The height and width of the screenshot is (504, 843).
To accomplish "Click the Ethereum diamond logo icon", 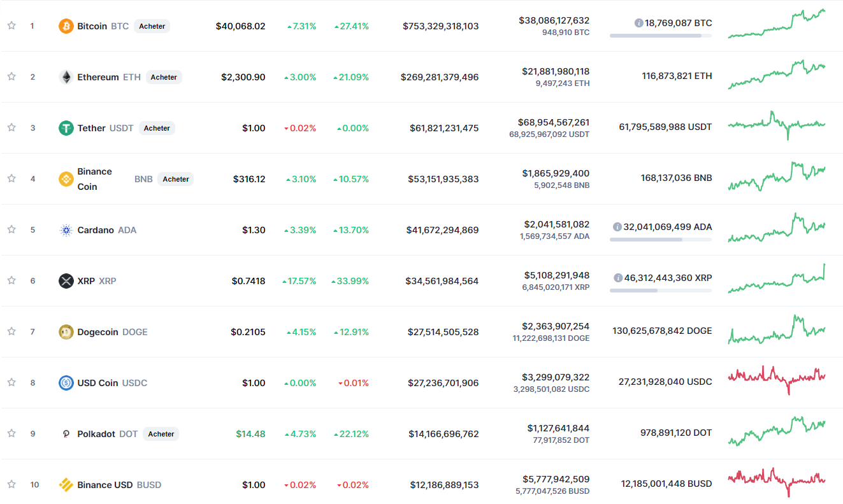I will pyautogui.click(x=66, y=77).
